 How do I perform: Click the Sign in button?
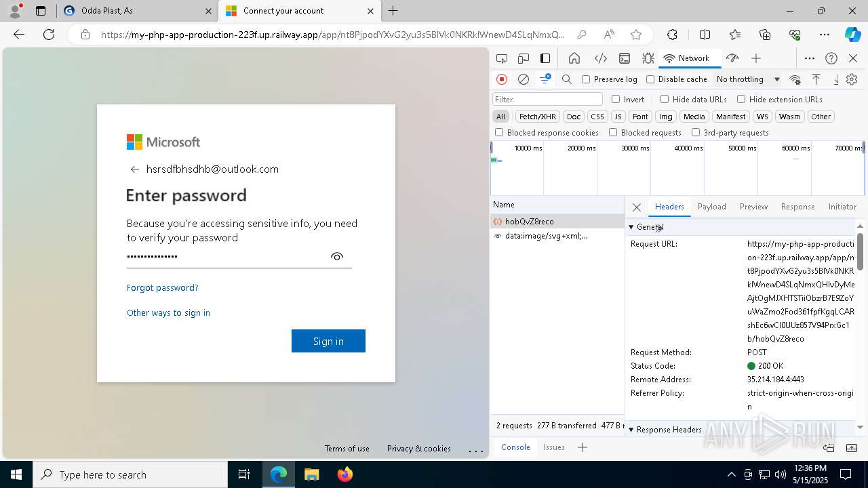328,341
